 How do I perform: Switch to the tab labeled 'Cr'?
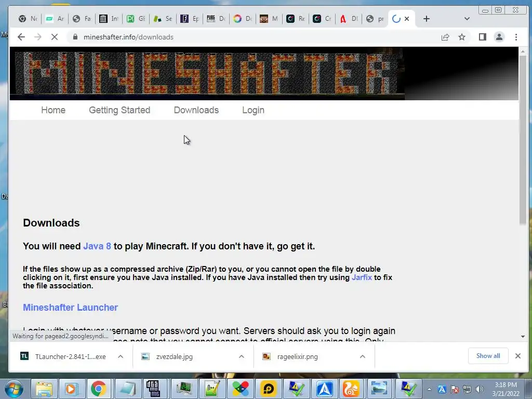(x=322, y=19)
